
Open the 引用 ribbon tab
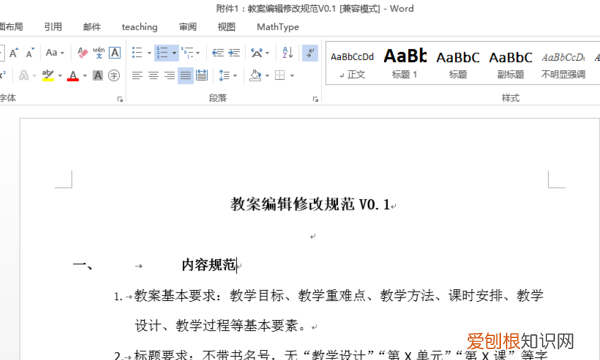(x=53, y=27)
